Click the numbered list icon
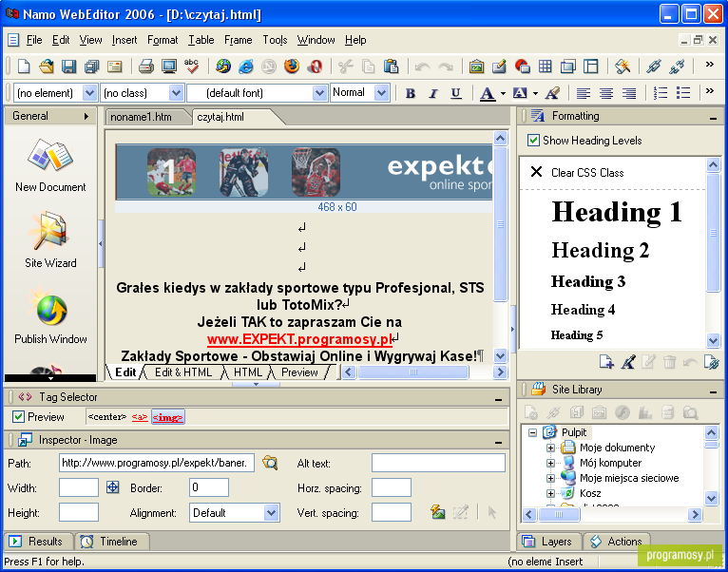This screenshot has height=572, width=728. [661, 93]
